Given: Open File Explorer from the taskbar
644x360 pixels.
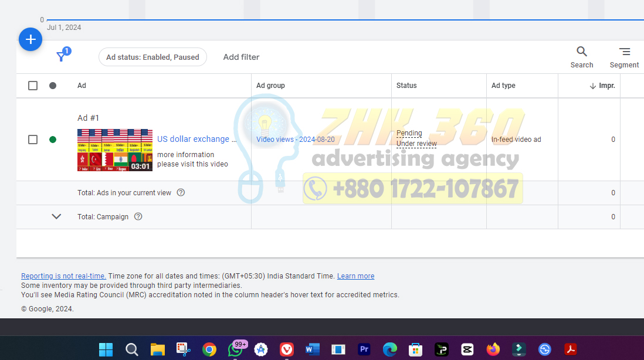Looking at the screenshot, I should coord(157,349).
